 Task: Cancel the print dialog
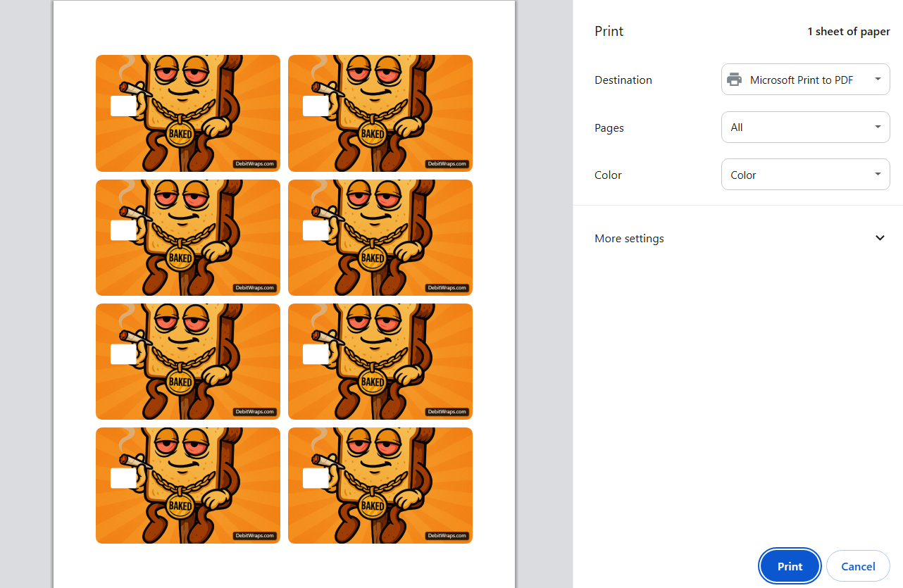[858, 566]
